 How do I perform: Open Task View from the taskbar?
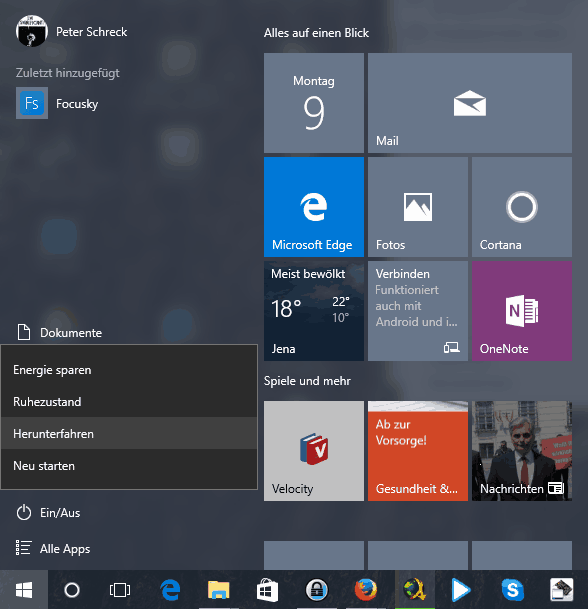point(120,590)
